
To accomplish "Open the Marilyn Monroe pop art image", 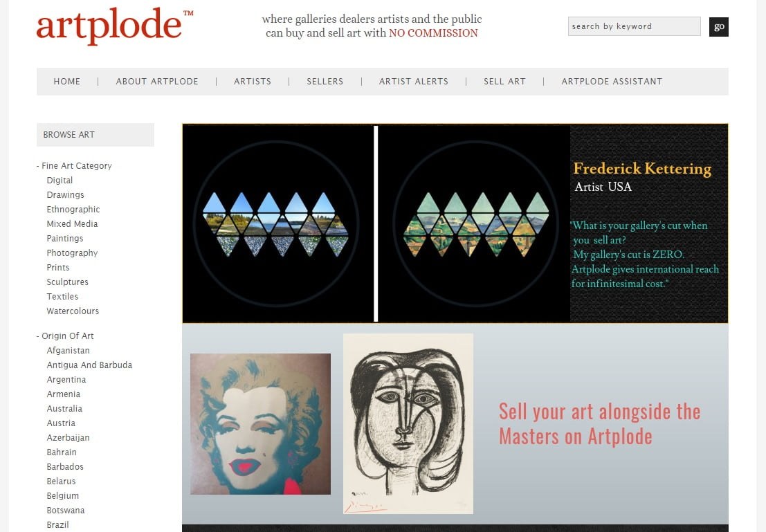I will tap(260, 424).
